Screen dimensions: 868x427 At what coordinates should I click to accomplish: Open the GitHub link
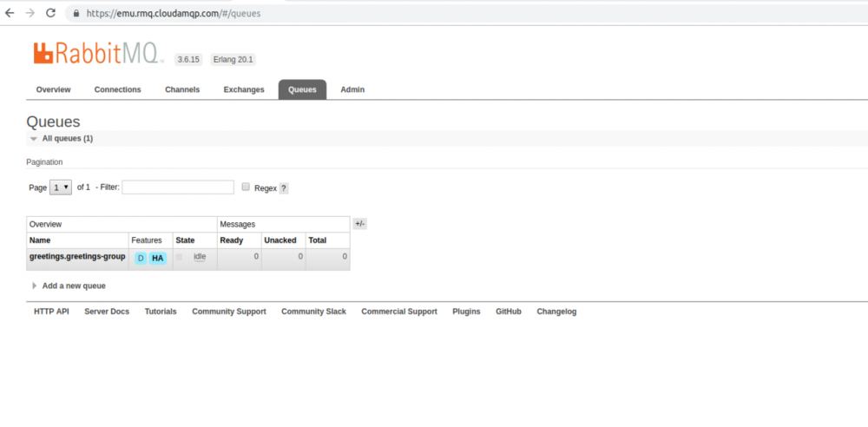pos(509,312)
